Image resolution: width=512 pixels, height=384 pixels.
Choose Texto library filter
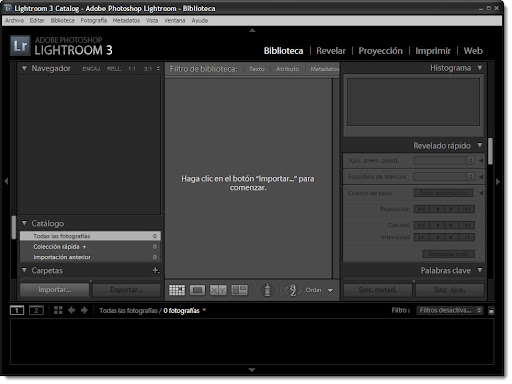[257, 69]
